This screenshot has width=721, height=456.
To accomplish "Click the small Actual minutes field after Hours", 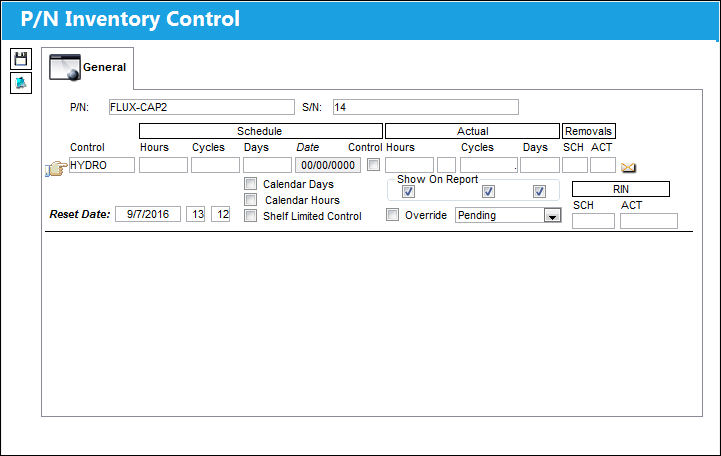I will 446,165.
